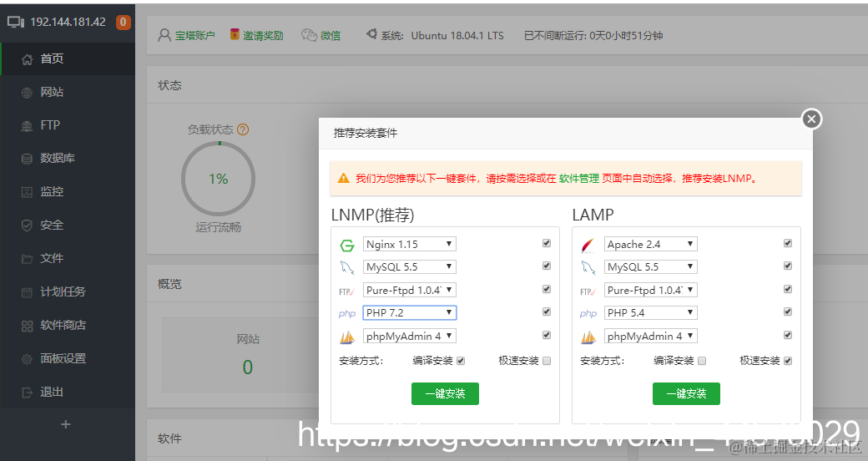Toggle LNMP 编译安装 checkbox
868x461 pixels.
461,362
